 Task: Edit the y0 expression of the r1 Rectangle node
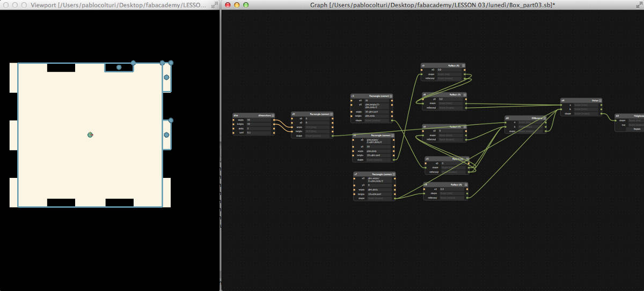377,106
